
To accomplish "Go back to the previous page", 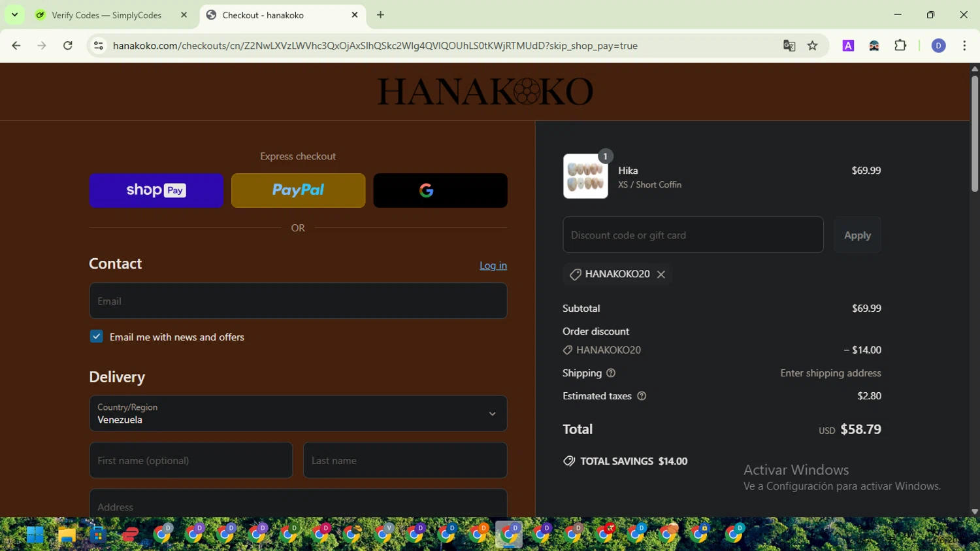I will 16,46.
